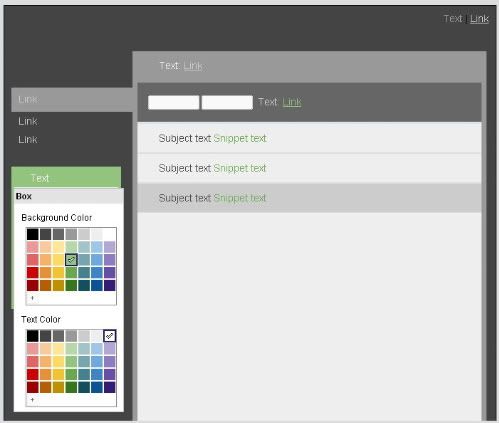Select the second Subject text row
Viewport: 499px width, 423px height.
(x=309, y=168)
